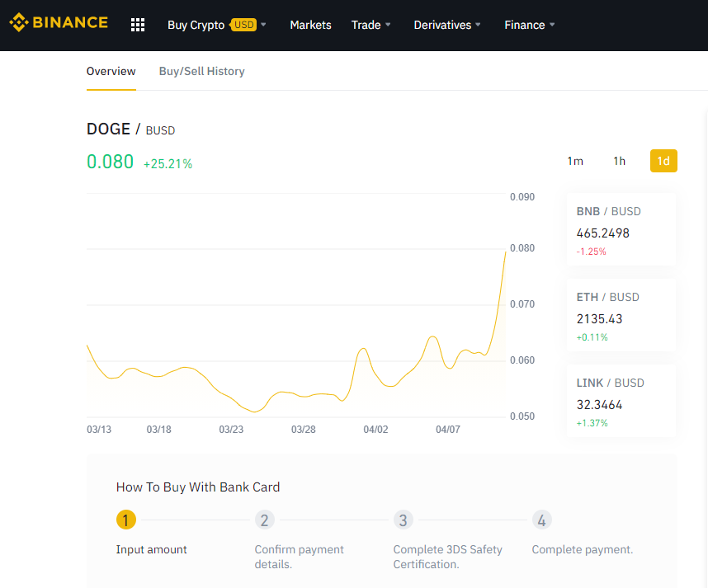Select the 1h chart interval

tap(620, 161)
